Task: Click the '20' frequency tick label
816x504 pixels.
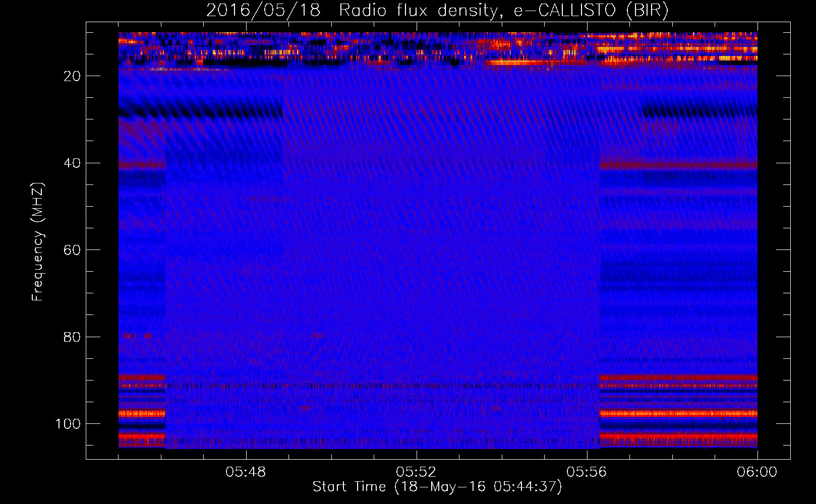Action: pyautogui.click(x=73, y=76)
